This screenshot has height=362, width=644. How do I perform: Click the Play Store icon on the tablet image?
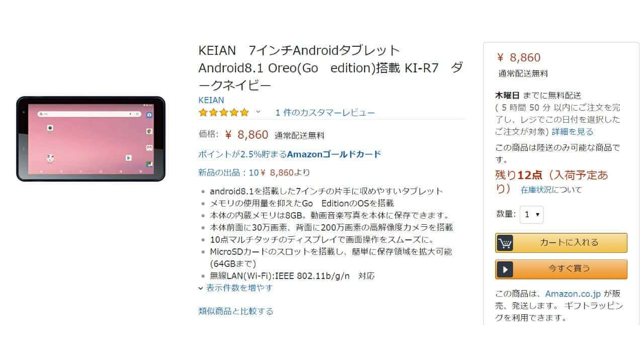[128, 158]
